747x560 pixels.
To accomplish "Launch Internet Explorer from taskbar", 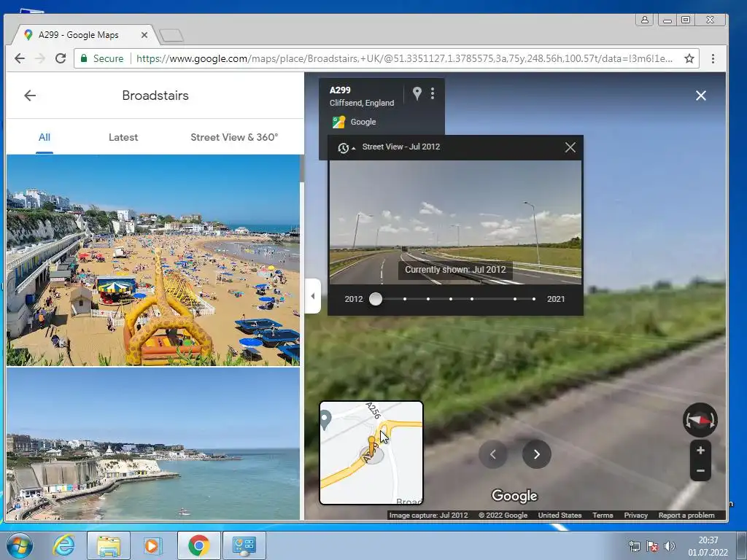I will coord(63,545).
